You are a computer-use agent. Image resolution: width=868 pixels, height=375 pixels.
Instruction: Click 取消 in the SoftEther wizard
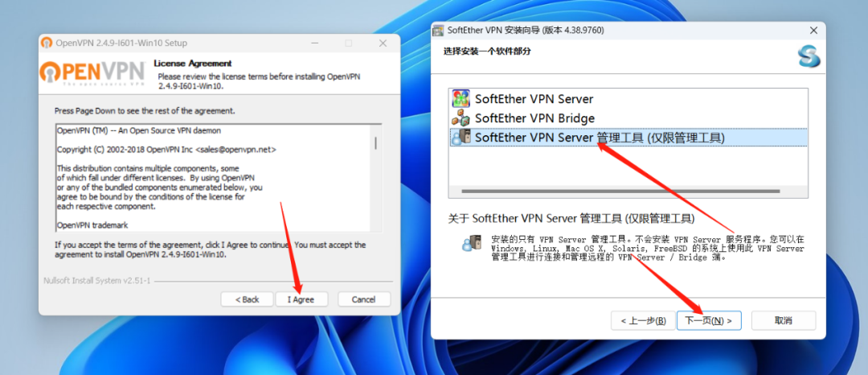pyautogui.click(x=784, y=320)
